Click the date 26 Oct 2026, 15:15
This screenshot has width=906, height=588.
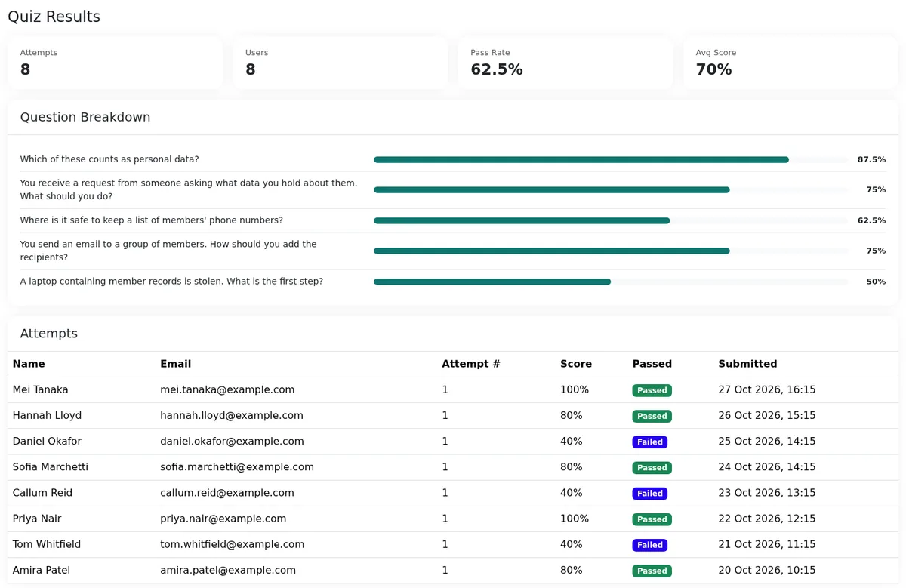pyautogui.click(x=767, y=416)
